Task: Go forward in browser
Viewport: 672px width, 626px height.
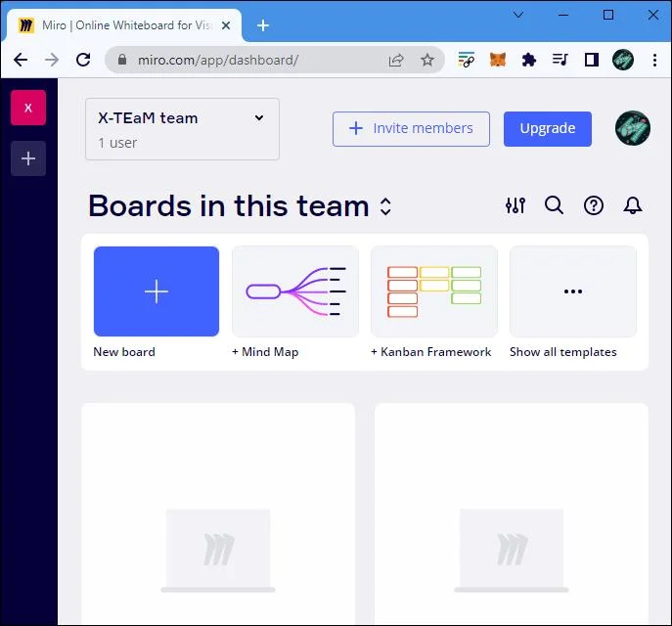Action: (x=52, y=60)
